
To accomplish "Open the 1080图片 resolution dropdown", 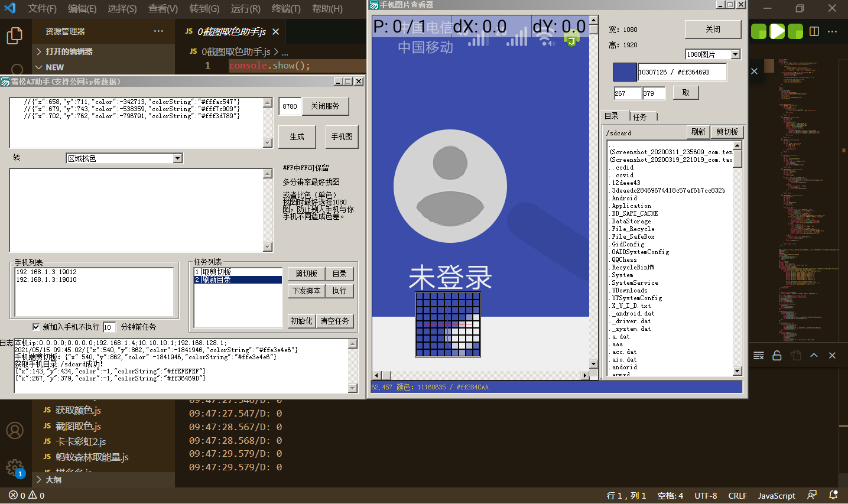I will point(736,54).
